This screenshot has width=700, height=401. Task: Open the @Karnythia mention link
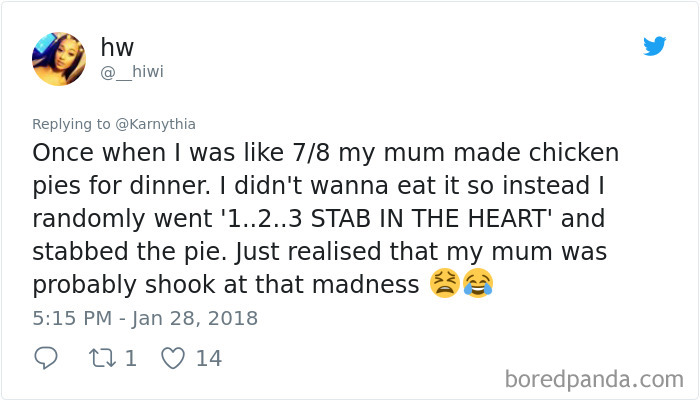(x=155, y=124)
